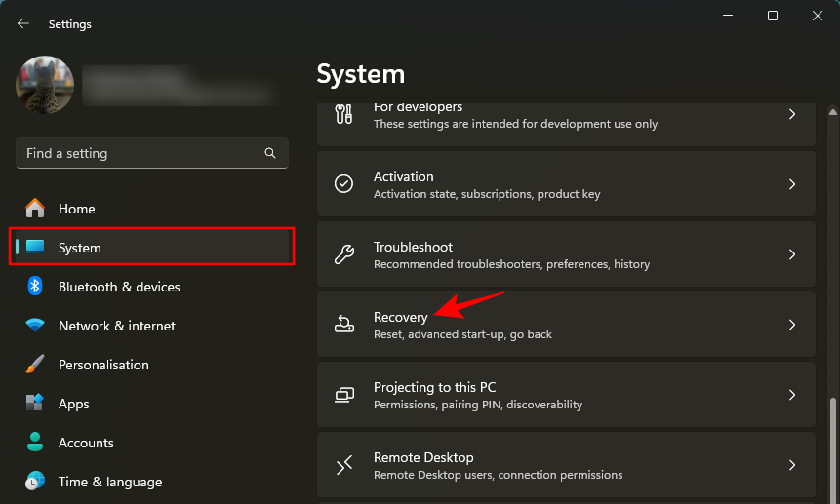Click the Recovery icon
Image resolution: width=840 pixels, height=504 pixels.
tap(344, 325)
